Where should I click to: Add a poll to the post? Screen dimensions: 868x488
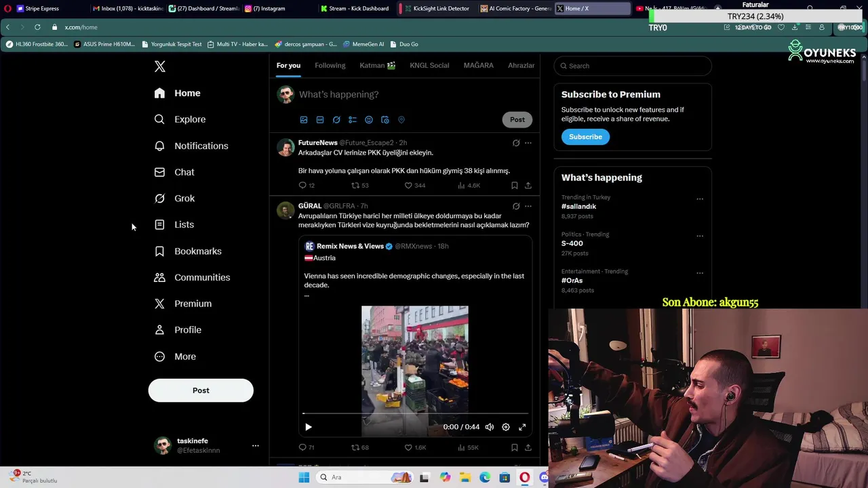353,120
